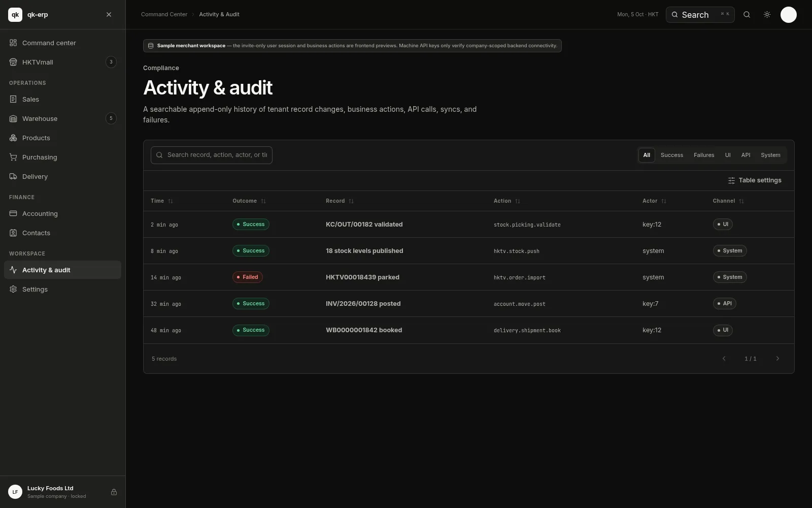Click the qk logo in sidebar header

15,15
